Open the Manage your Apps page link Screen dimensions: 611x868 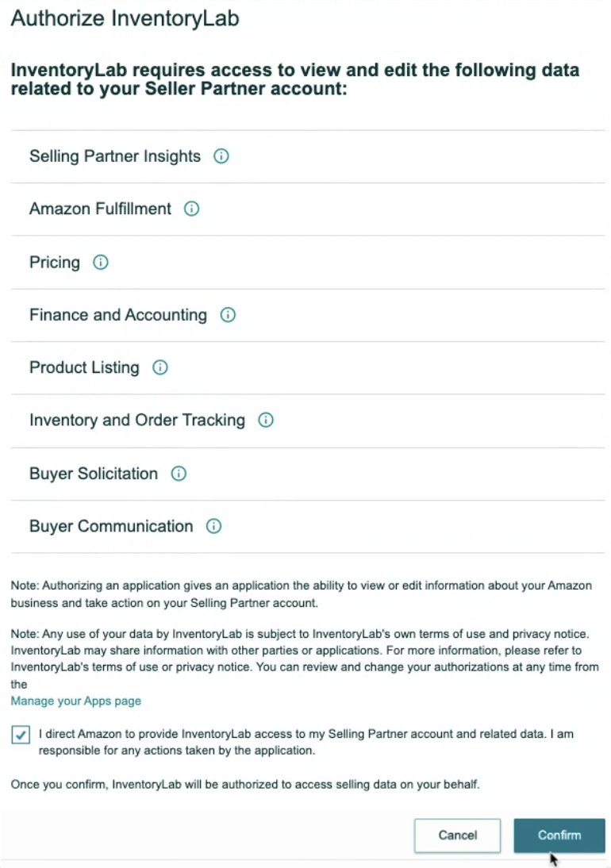(76, 701)
